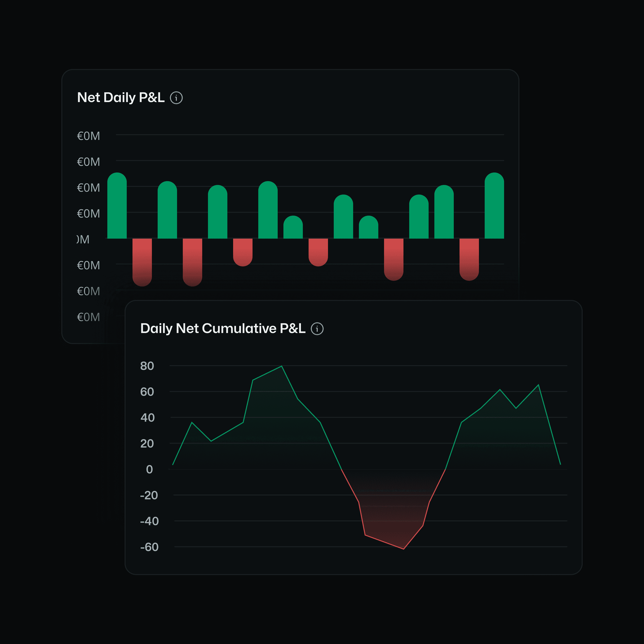Click the 0 axis label on cumulative chart
This screenshot has width=644, height=644.
pyautogui.click(x=149, y=469)
